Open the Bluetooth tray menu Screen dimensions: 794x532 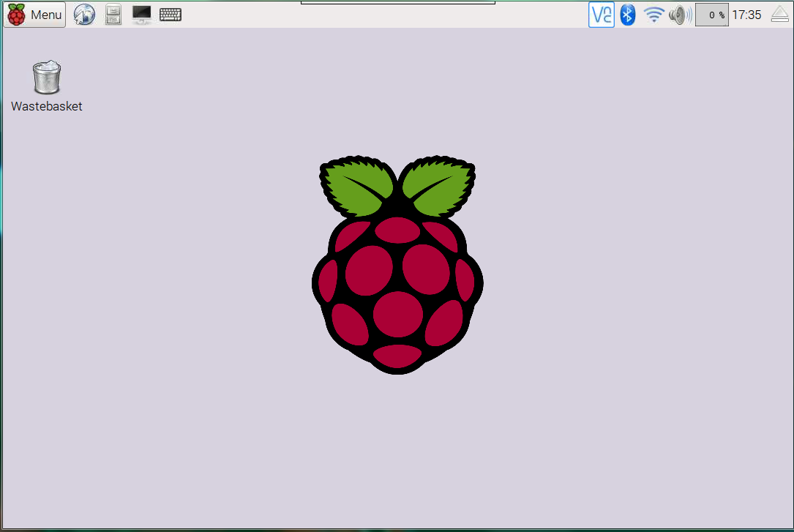click(x=627, y=15)
